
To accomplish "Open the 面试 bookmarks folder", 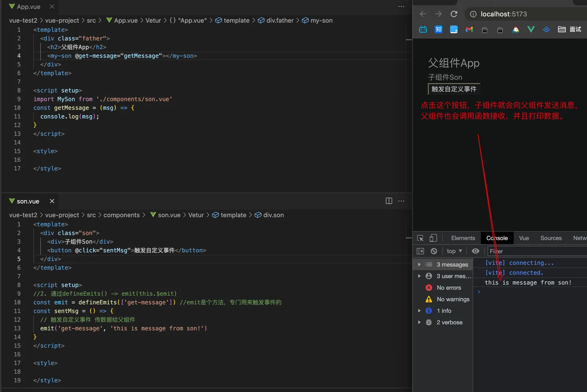I will click(570, 29).
